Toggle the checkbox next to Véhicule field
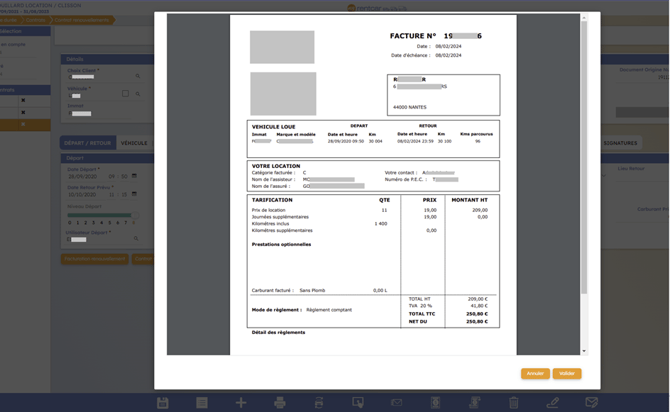Image resolution: width=670 pixels, height=412 pixels. (x=125, y=94)
